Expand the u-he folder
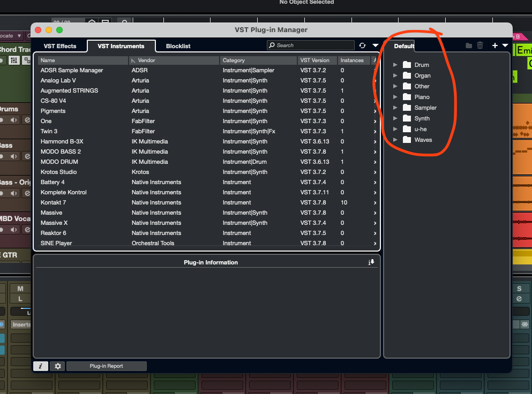Image resolution: width=532 pixels, height=394 pixels. coord(395,129)
